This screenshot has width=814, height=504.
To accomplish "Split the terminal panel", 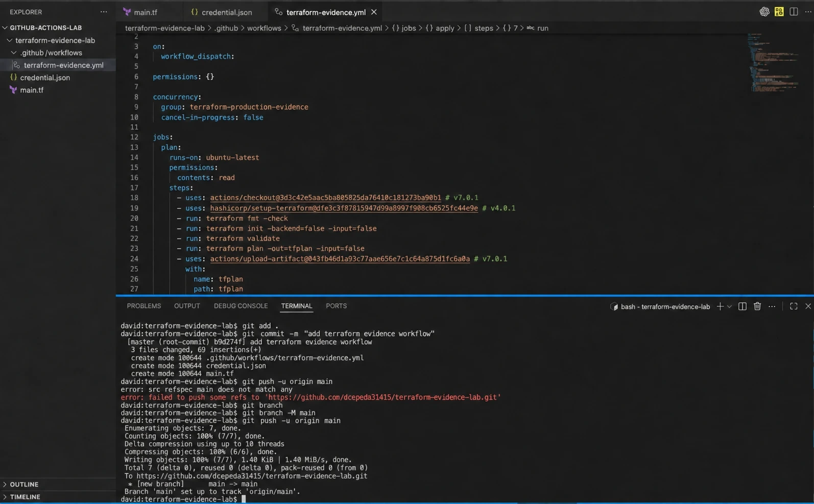I will [743, 306].
